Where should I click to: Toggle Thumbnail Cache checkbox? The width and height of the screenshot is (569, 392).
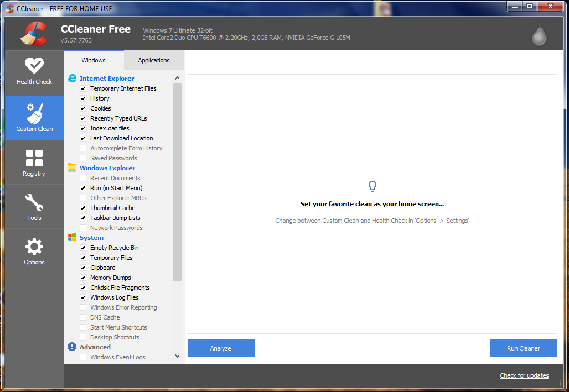coord(83,208)
